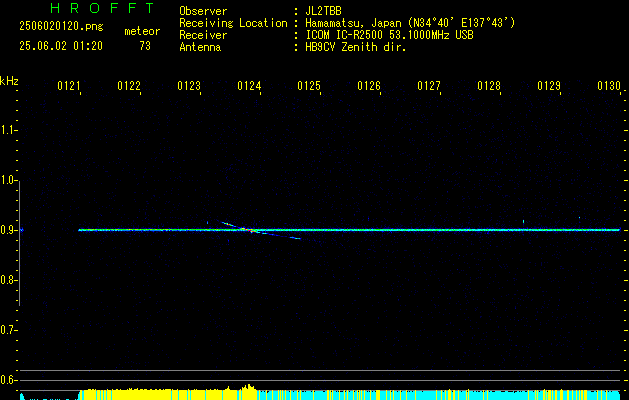This screenshot has height=400, width=629.
Task: Click the 0.7 kHz axis label
Action: tap(8, 330)
